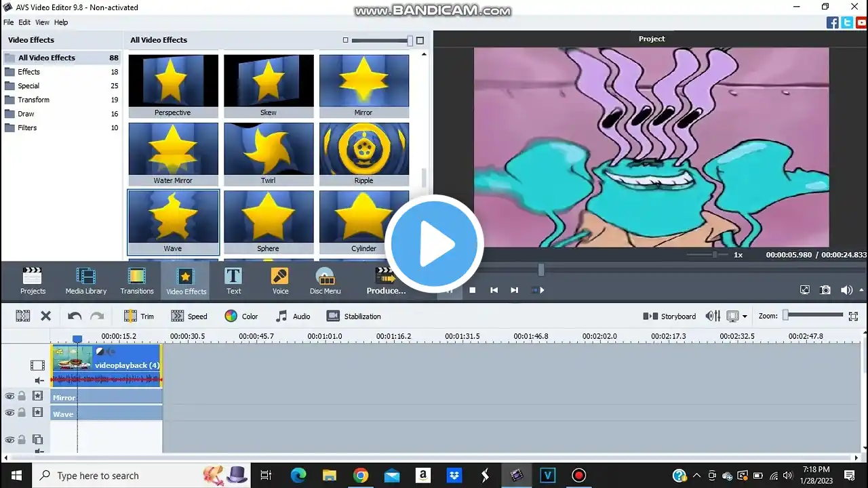Select the Draw effects folder
This screenshot has height=488, width=868.
(61, 114)
